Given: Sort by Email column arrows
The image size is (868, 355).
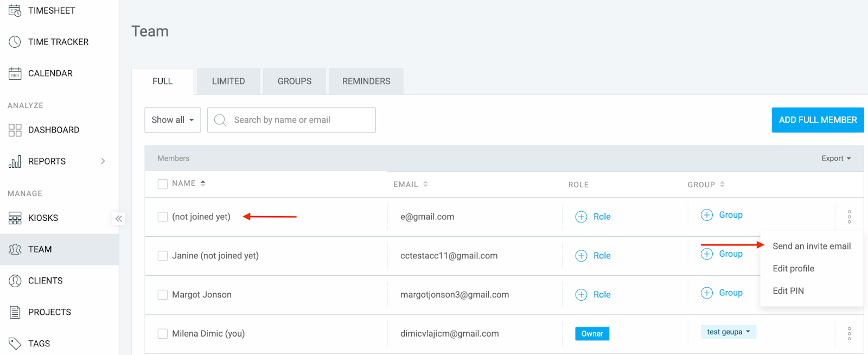Looking at the screenshot, I should click(x=426, y=185).
